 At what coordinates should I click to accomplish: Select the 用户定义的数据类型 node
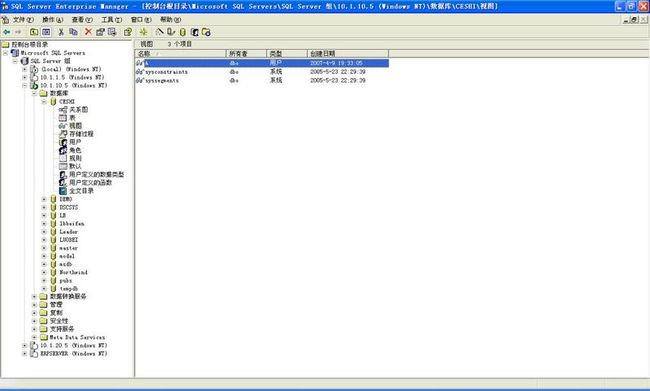coord(96,175)
